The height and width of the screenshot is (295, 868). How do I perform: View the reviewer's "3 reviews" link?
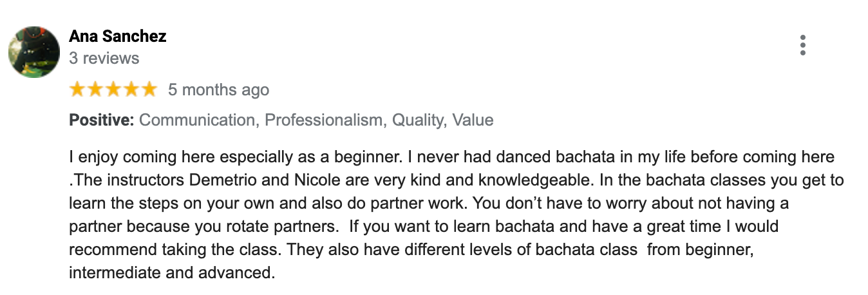point(104,58)
